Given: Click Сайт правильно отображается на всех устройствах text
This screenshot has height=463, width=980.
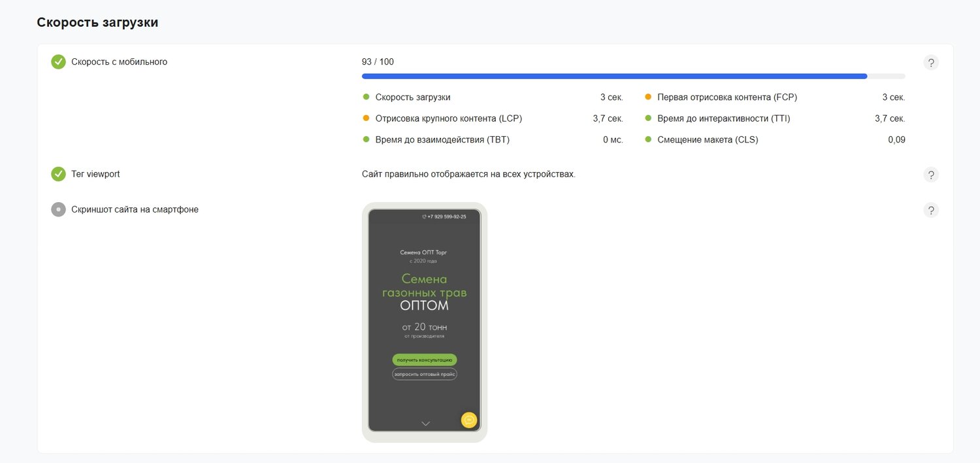Looking at the screenshot, I should [468, 175].
